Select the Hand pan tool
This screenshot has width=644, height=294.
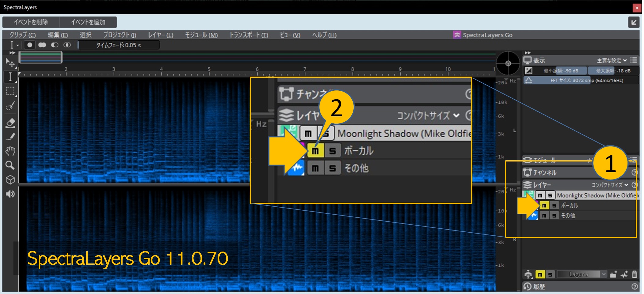pyautogui.click(x=10, y=151)
